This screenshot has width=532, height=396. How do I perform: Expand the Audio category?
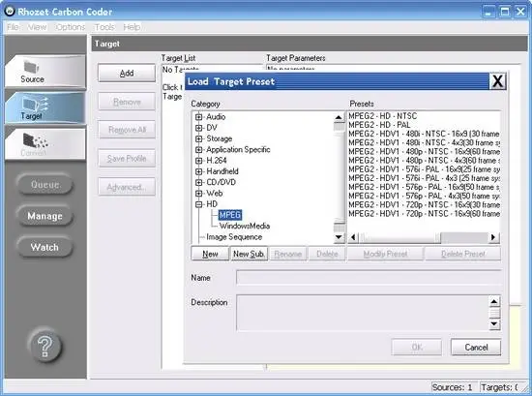pos(199,117)
